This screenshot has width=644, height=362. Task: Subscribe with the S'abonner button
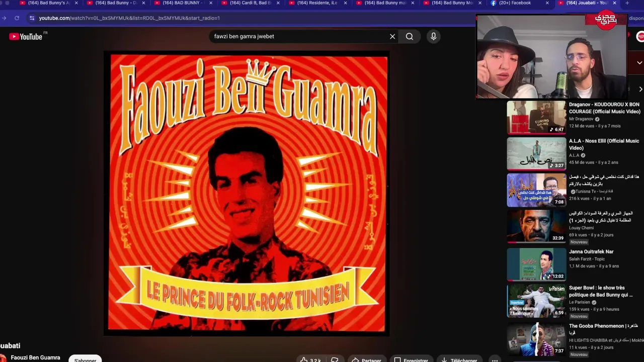85,359
